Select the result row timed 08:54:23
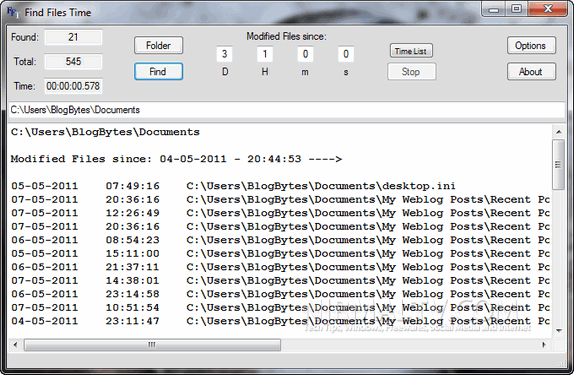This screenshot has width=574, height=375. 280,240
